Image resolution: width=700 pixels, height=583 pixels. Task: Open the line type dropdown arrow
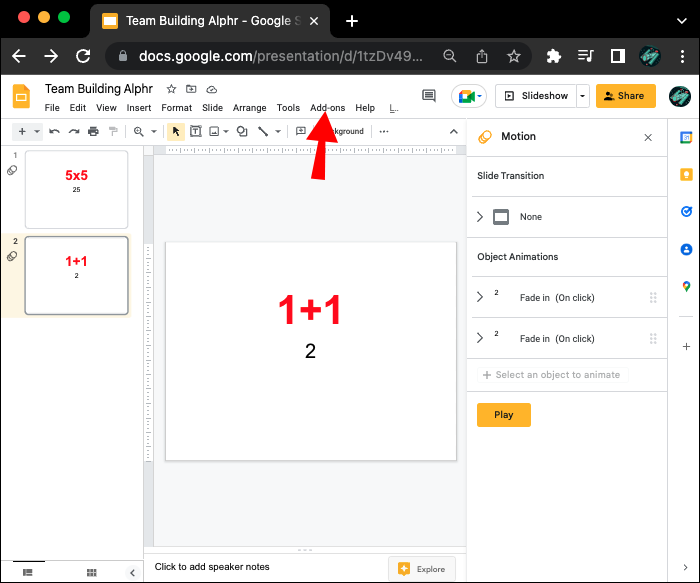click(278, 131)
